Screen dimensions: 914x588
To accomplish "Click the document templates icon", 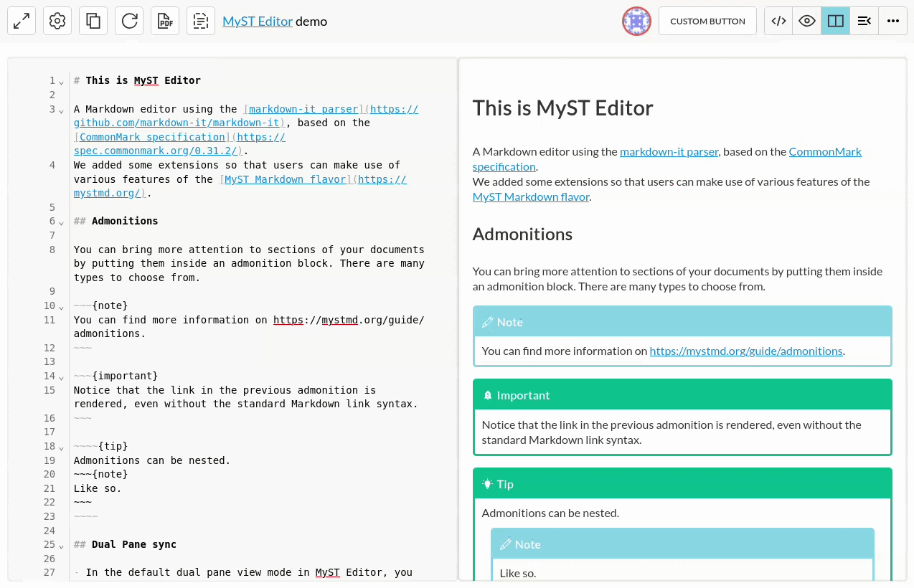I will [201, 21].
